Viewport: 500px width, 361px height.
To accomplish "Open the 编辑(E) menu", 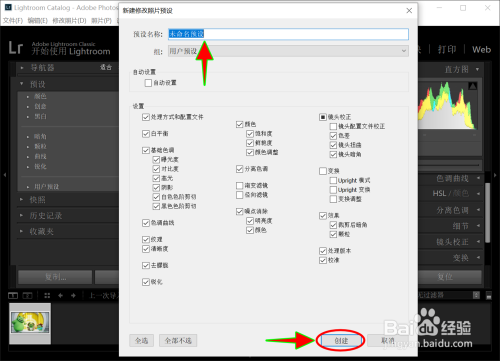I will tap(38, 21).
